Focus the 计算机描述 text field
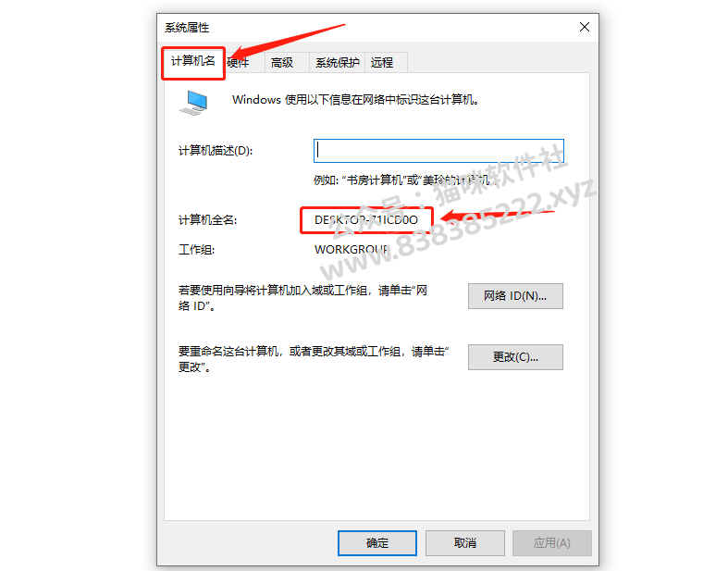Viewport: 728px width, 571px height. click(x=438, y=151)
